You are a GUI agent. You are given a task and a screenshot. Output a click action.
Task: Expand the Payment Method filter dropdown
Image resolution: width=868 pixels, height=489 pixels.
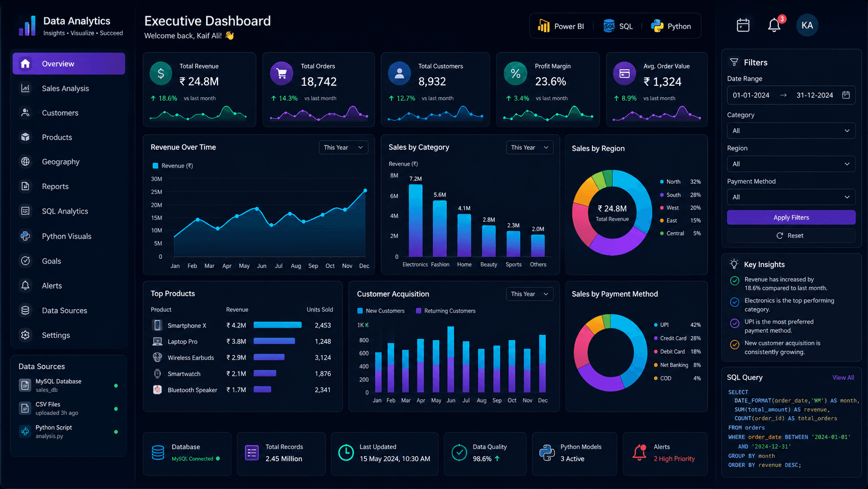point(791,197)
